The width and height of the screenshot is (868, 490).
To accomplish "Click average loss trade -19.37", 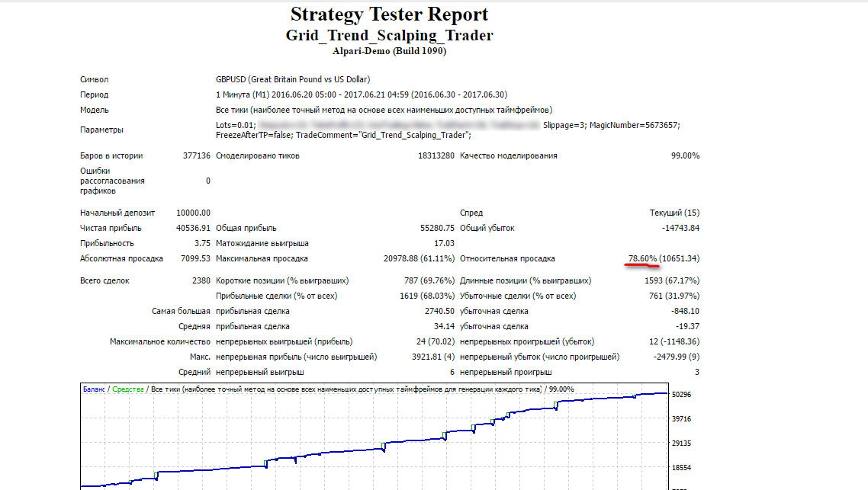I will pos(687,327).
